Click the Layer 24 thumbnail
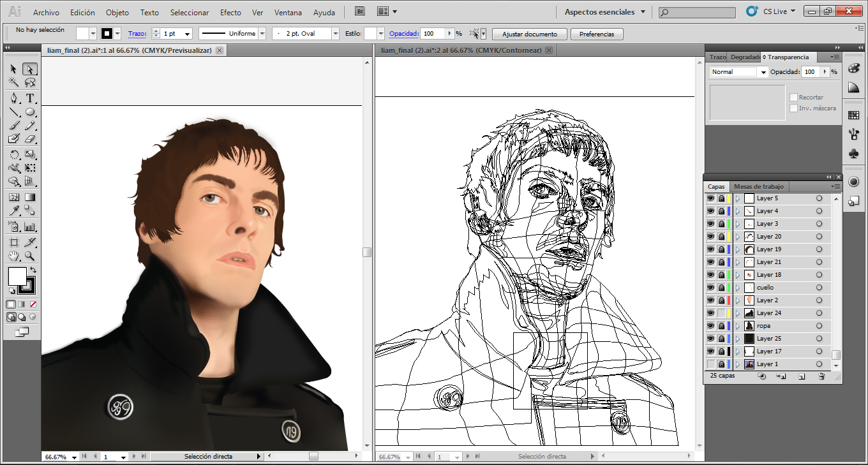Image resolution: width=868 pixels, height=465 pixels. 749,313
